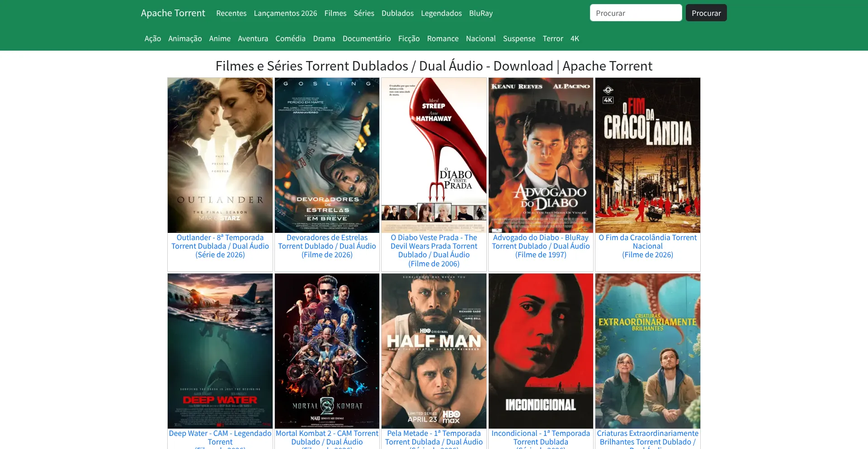The image size is (868, 449).
Task: Open the Mortal Kombat poster thumbnail
Action: tap(327, 351)
